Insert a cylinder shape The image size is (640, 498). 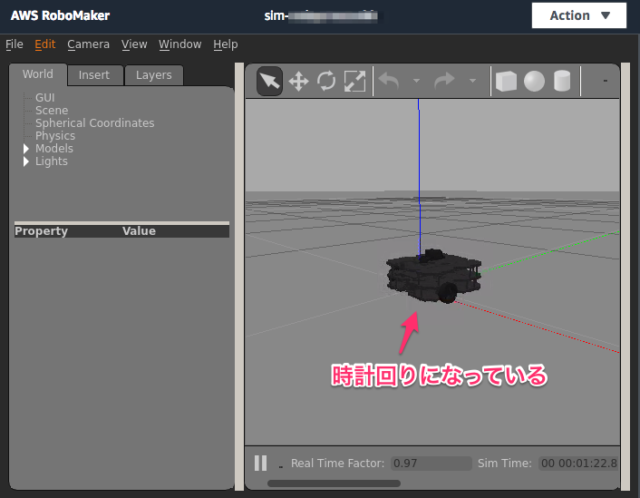(x=562, y=81)
